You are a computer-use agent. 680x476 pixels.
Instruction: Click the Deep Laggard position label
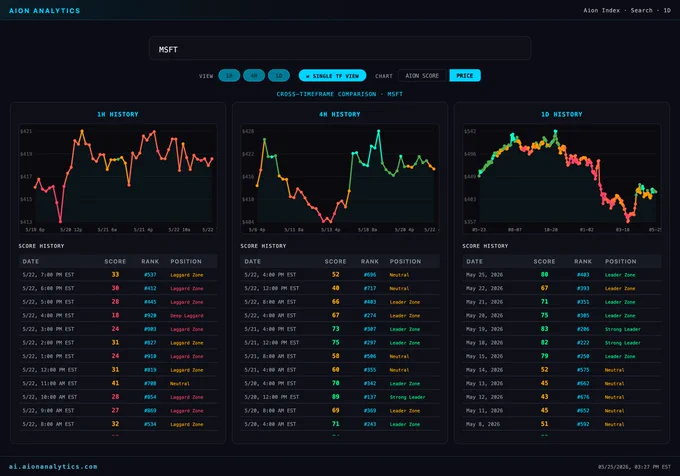[186, 316]
